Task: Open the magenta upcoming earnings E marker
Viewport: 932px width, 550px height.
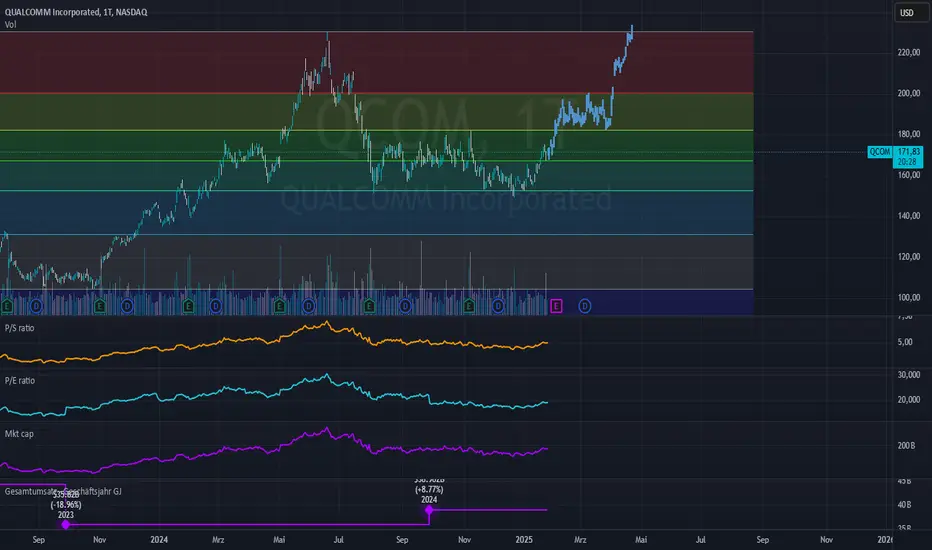Action: click(x=556, y=306)
